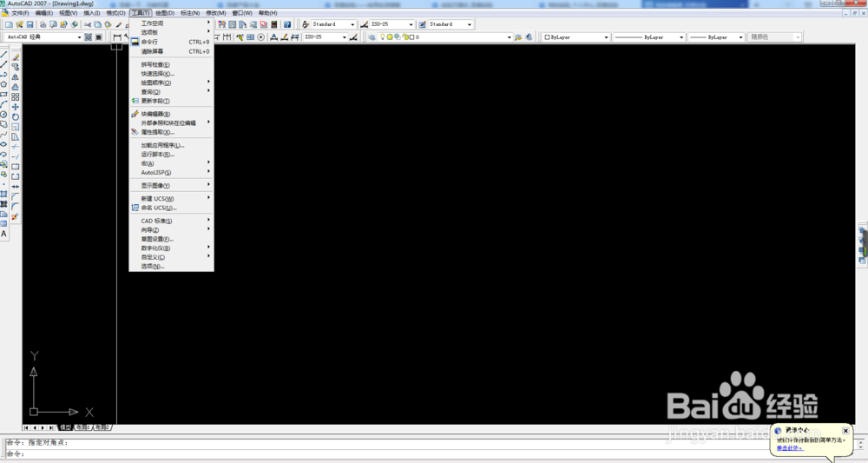Click the first-tab navigation arrow
The image size is (868, 463).
pos(26,427)
